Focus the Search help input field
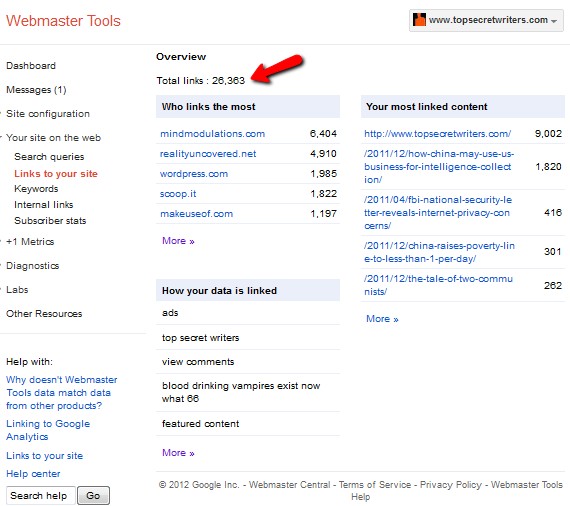 41,495
